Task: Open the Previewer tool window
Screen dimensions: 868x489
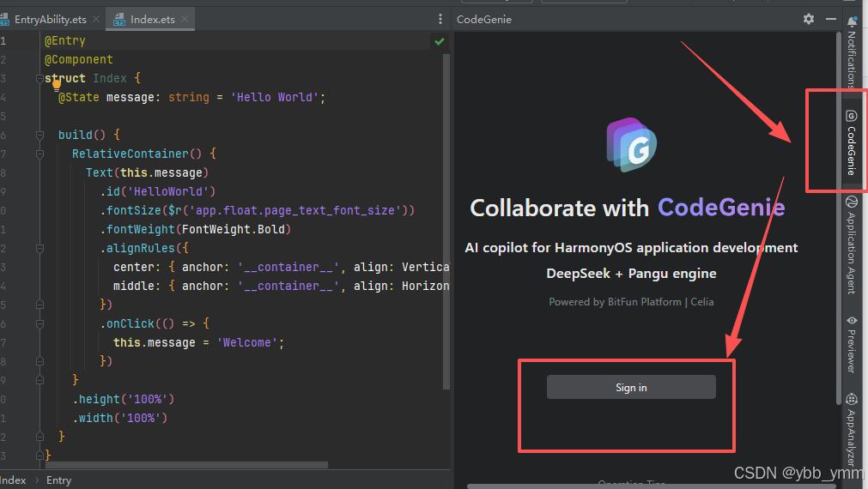Action: (x=852, y=344)
